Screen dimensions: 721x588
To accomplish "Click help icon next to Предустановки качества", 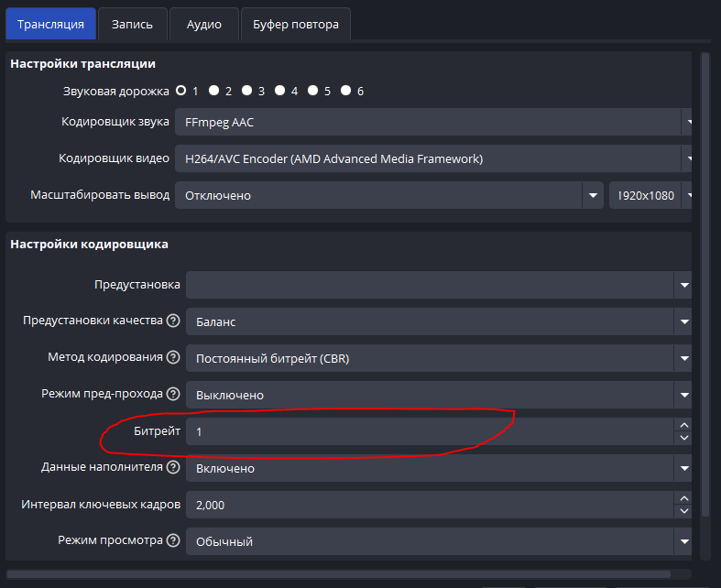I will pyautogui.click(x=173, y=321).
